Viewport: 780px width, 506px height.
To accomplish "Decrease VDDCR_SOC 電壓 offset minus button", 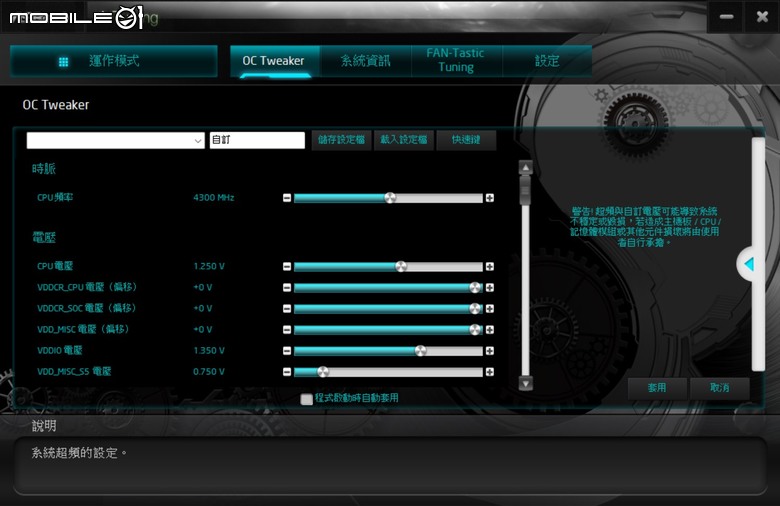I will click(x=287, y=308).
